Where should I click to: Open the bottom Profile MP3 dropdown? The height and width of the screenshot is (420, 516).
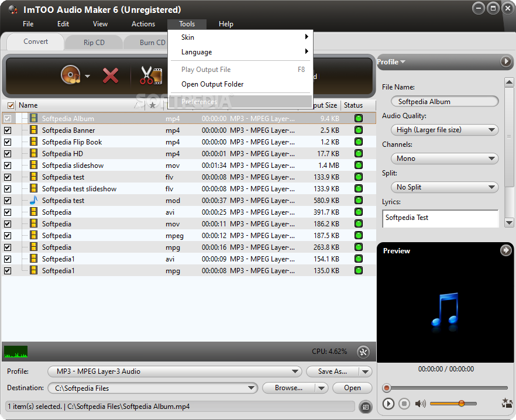click(175, 371)
